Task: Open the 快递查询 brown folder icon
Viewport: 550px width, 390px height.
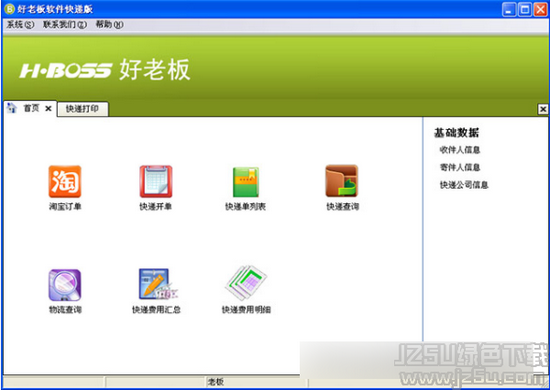Action: tap(342, 181)
